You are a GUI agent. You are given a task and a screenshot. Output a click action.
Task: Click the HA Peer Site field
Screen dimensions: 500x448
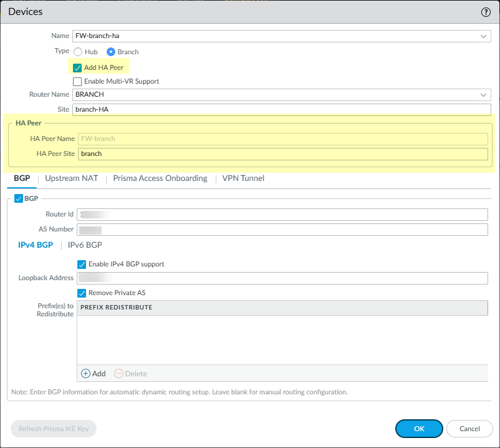click(283, 153)
